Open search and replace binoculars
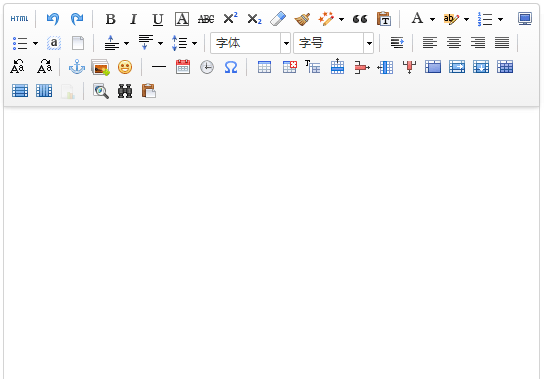The height and width of the screenshot is (379, 545). coord(125,91)
